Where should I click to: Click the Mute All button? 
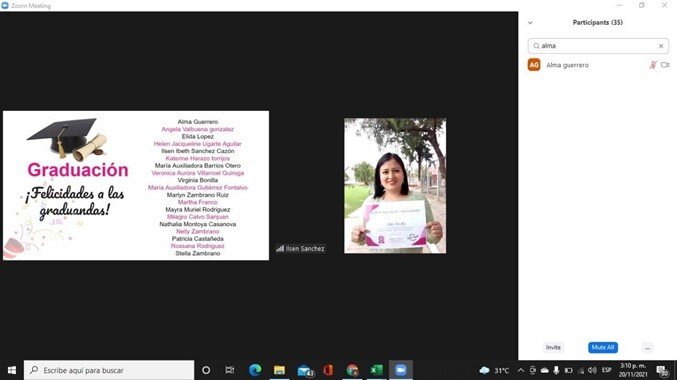point(603,347)
